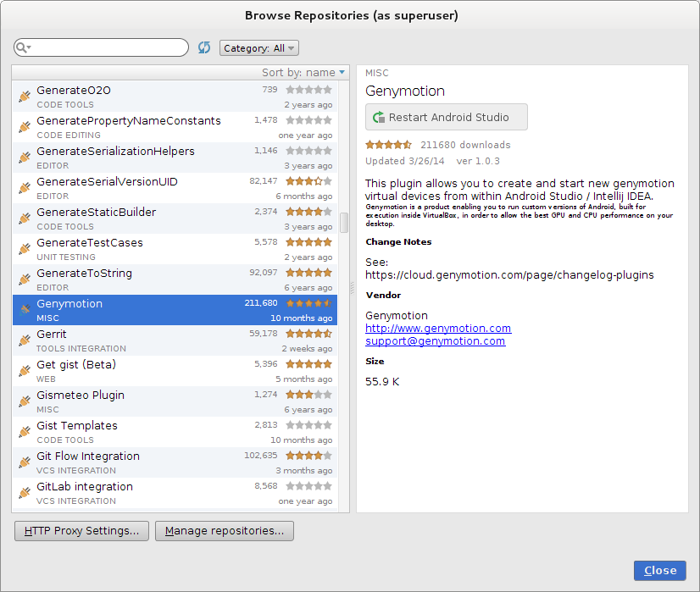Select the Get gist (Beta) plugin name
Image resolution: width=700 pixels, height=592 pixels.
click(76, 365)
